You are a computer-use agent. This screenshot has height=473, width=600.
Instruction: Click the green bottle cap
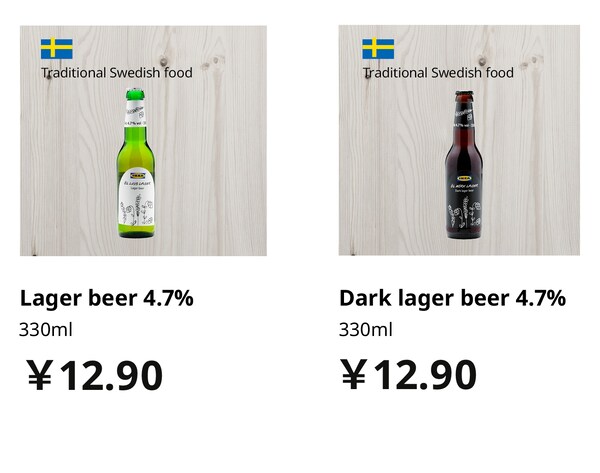point(135,94)
